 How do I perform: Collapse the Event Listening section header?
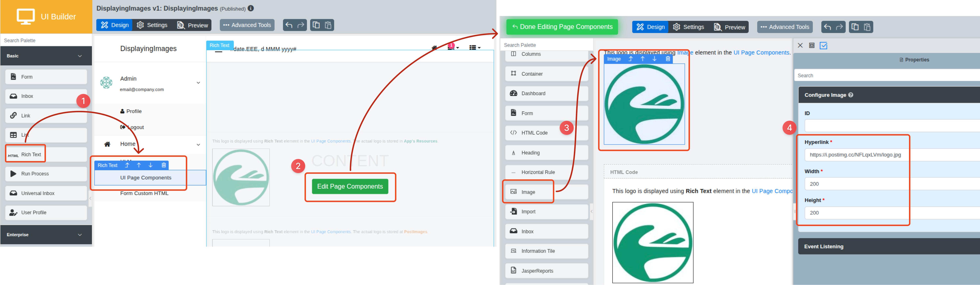pyautogui.click(x=889, y=246)
